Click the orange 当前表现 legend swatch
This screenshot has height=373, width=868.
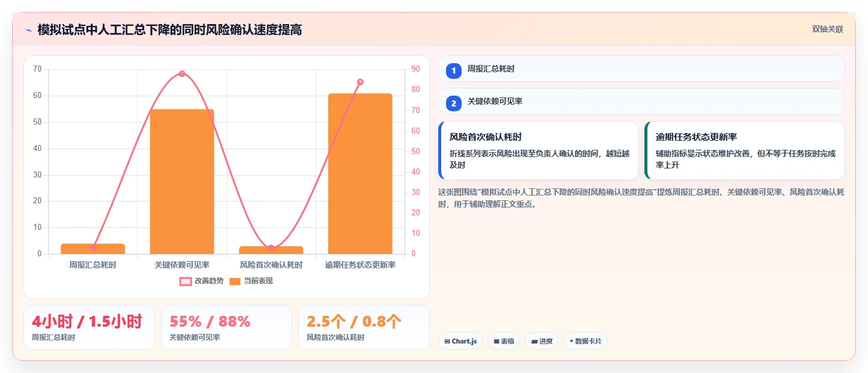(235, 281)
